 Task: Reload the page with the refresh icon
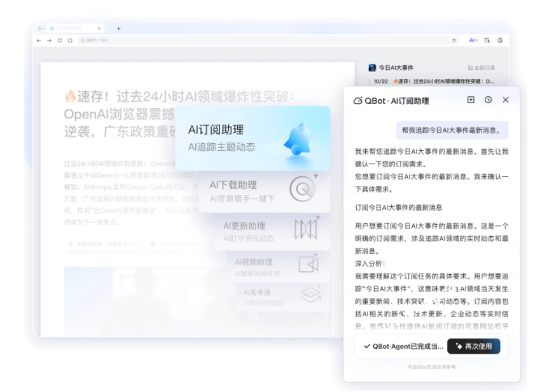point(60,40)
